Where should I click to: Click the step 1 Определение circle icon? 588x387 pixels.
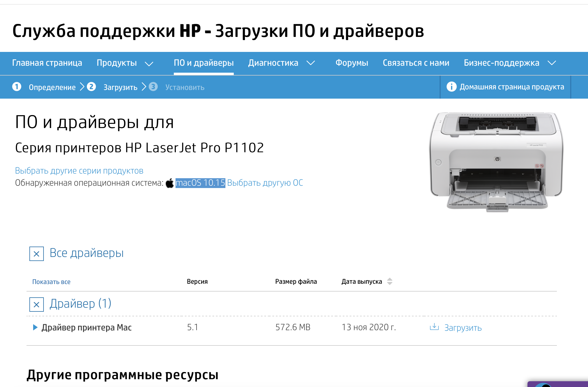click(17, 87)
